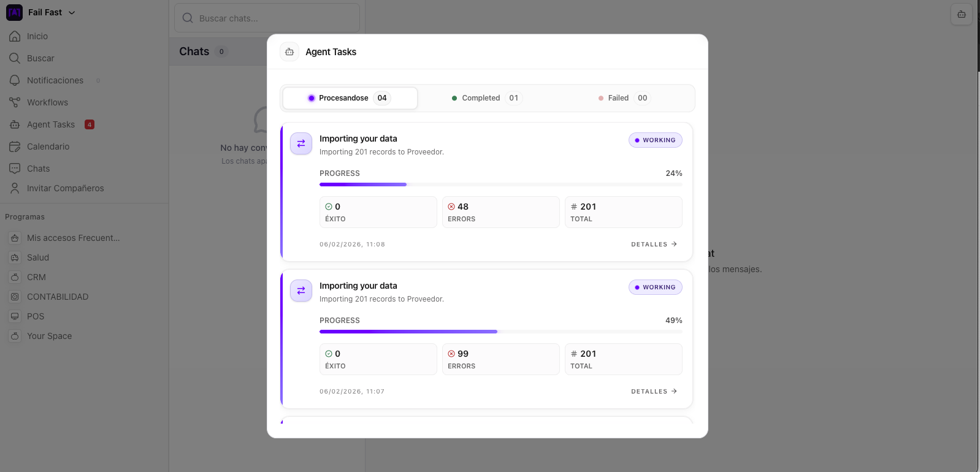The image size is (980, 472).
Task: Click the 49% progress bar
Action: tap(501, 332)
